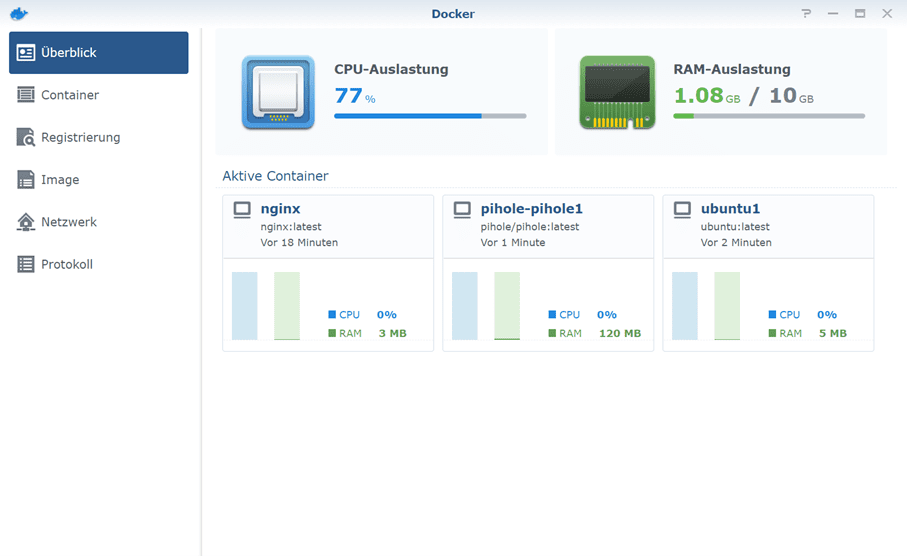The image size is (907, 556).
Task: Click the Image file icon
Action: coord(25,179)
